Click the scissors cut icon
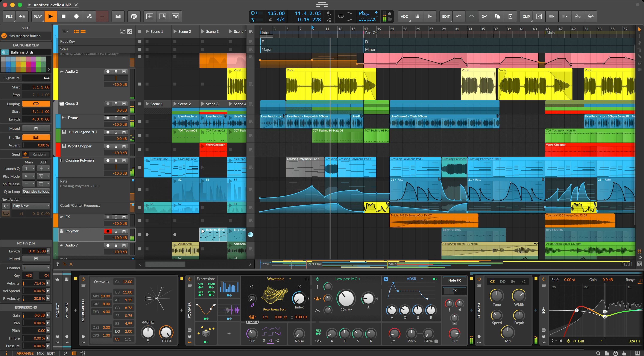 click(x=485, y=16)
